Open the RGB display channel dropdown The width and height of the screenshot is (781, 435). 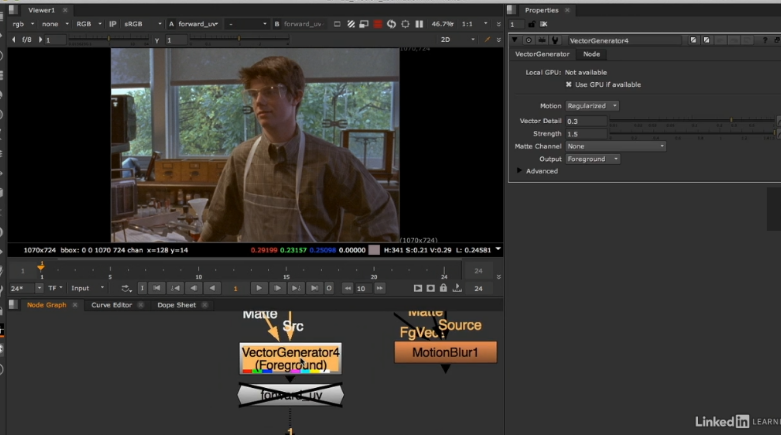pos(89,24)
